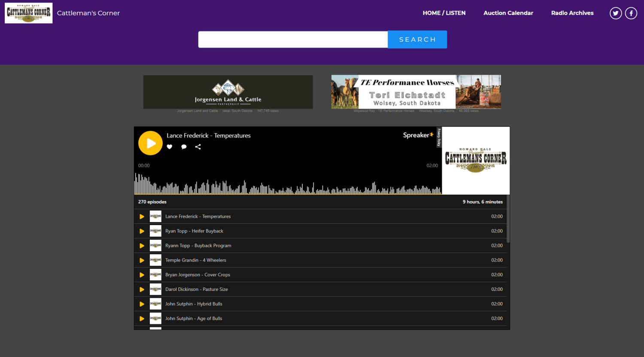644x357 pixels.
Task: Click the SEARCH button
Action: point(417,40)
